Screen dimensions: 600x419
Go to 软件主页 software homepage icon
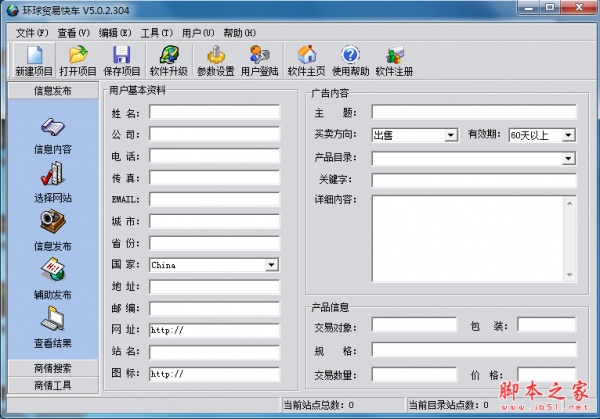pyautogui.click(x=307, y=60)
